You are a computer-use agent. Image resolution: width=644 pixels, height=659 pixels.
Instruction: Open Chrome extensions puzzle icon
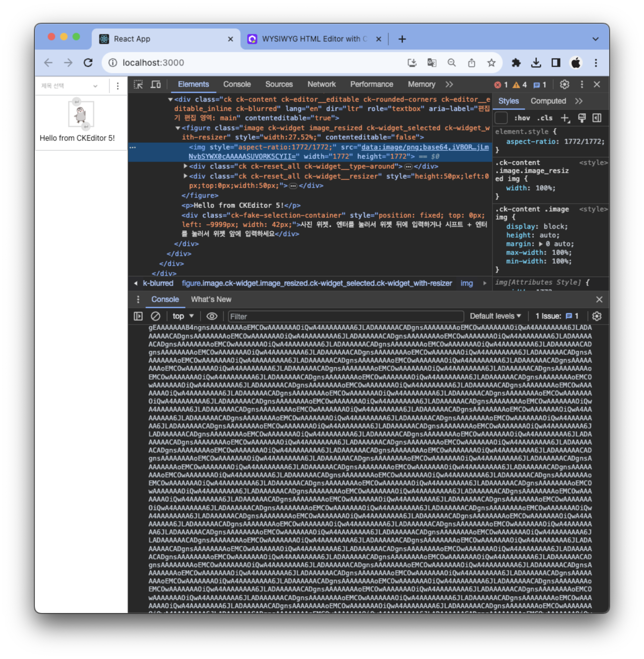tap(516, 63)
